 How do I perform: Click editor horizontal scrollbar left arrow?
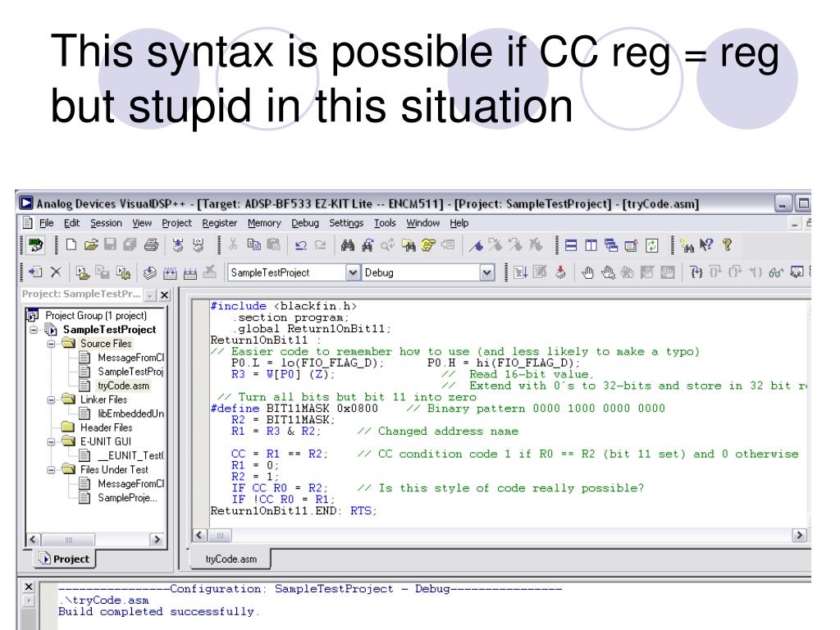[x=200, y=535]
